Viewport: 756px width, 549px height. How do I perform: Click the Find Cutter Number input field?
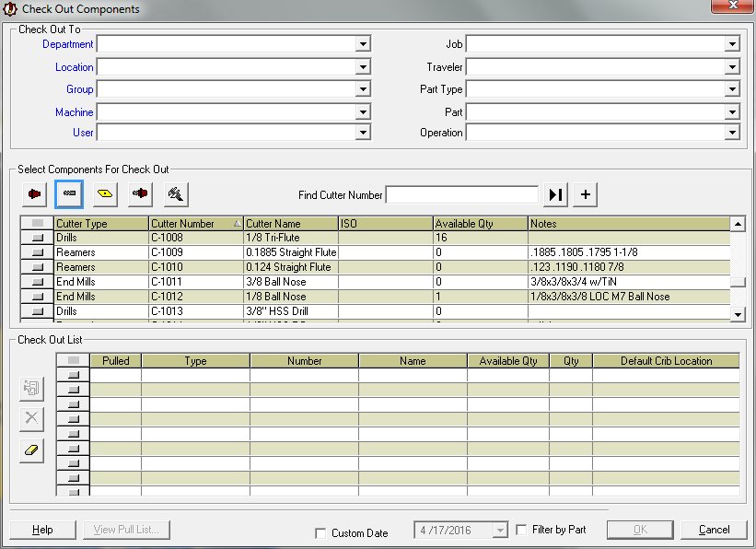pos(462,195)
